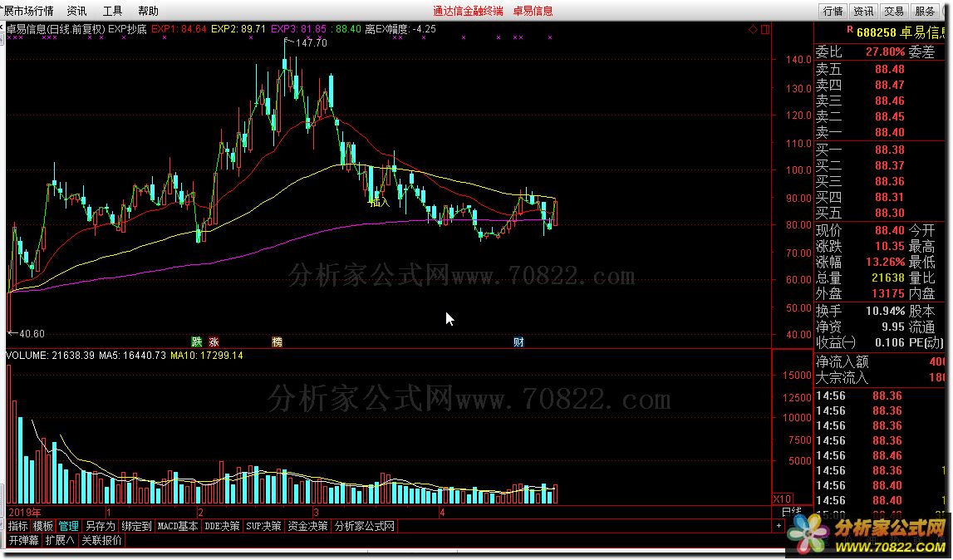Open the 资讯 menu
This screenshot has height=560, width=953.
(x=76, y=11)
